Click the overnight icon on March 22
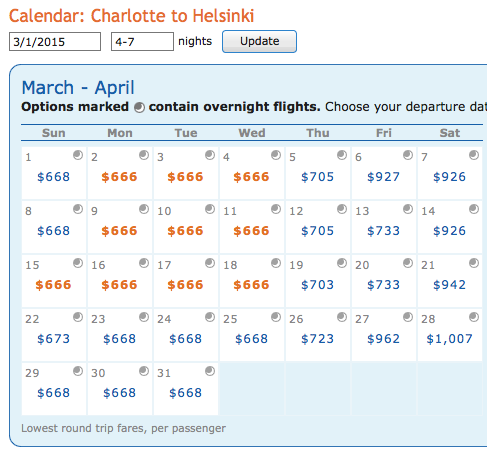487x456 pixels. [78, 317]
